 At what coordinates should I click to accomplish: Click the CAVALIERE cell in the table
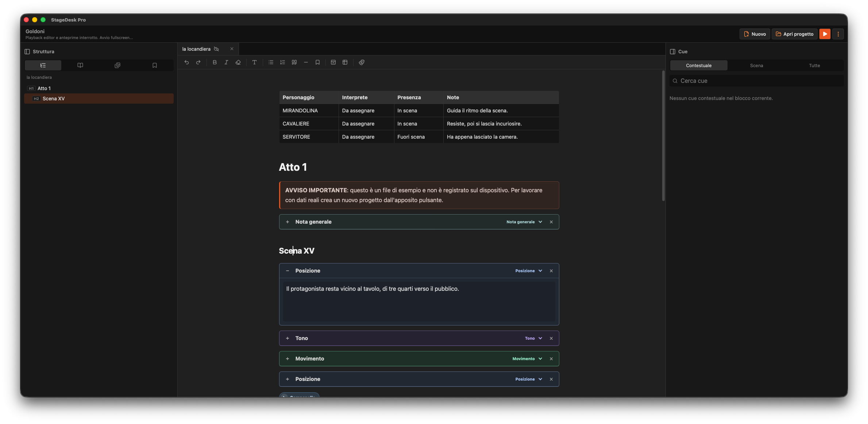[309, 124]
